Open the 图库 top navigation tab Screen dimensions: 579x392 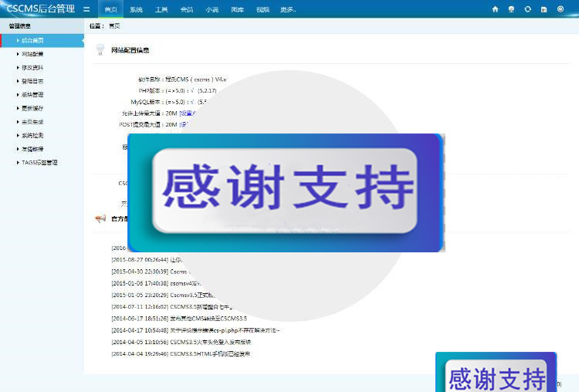(x=238, y=9)
